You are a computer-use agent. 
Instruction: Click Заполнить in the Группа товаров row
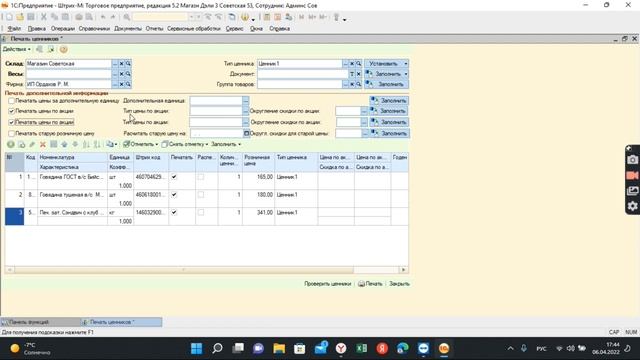387,84
